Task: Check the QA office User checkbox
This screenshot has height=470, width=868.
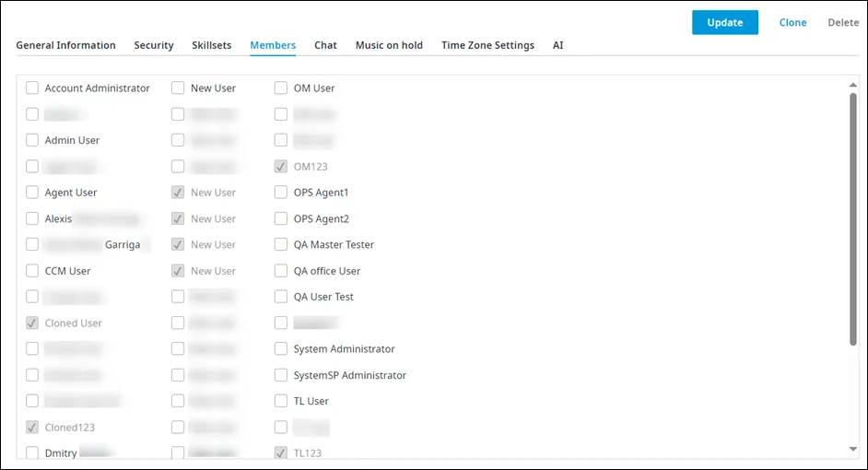Action: pyautogui.click(x=281, y=271)
